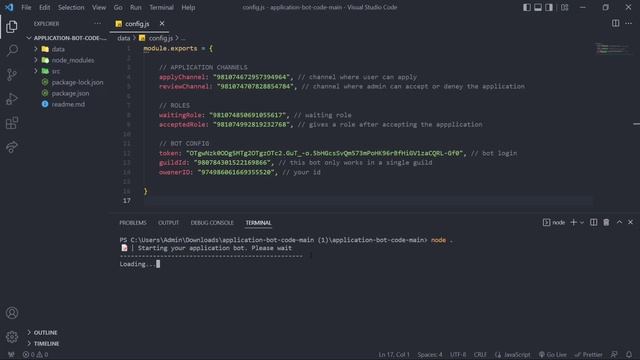Switch to the TERMINAL panel tab

(258, 223)
